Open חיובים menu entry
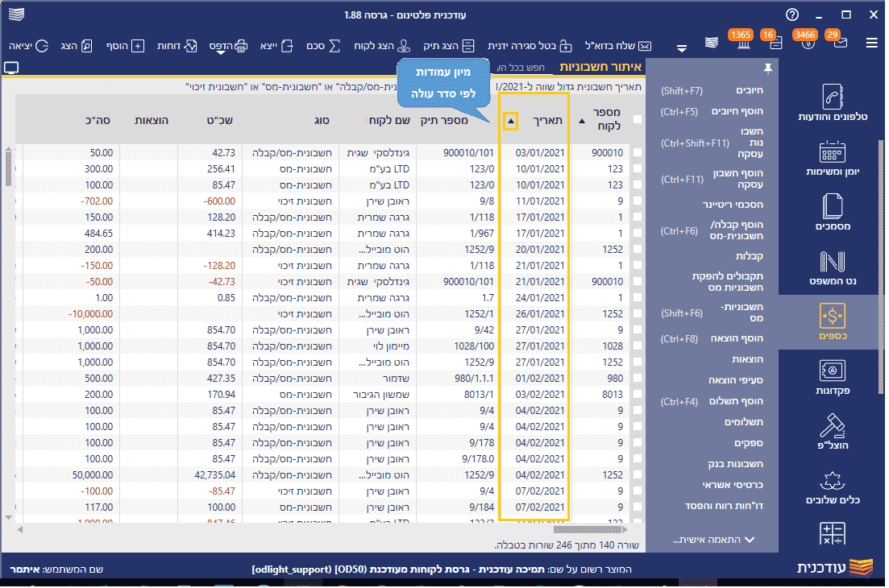Image resolution: width=889 pixels, height=588 pixels. 750,91
